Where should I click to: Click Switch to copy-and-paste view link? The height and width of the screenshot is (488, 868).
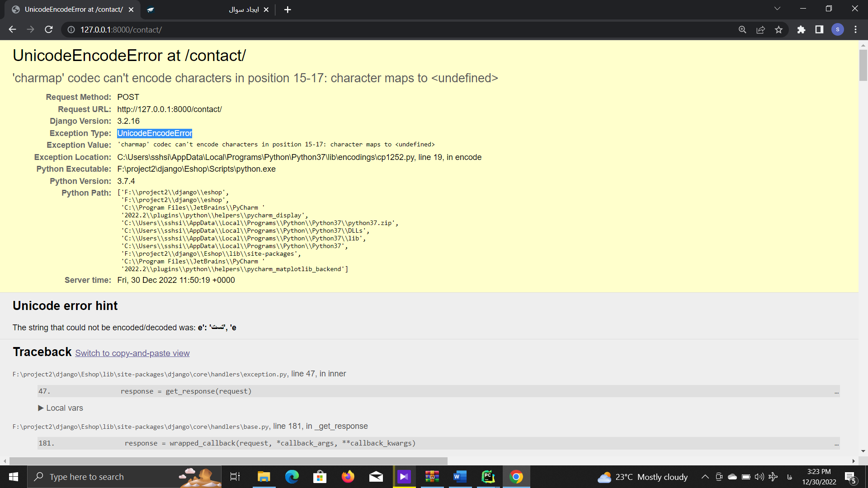[x=132, y=353]
